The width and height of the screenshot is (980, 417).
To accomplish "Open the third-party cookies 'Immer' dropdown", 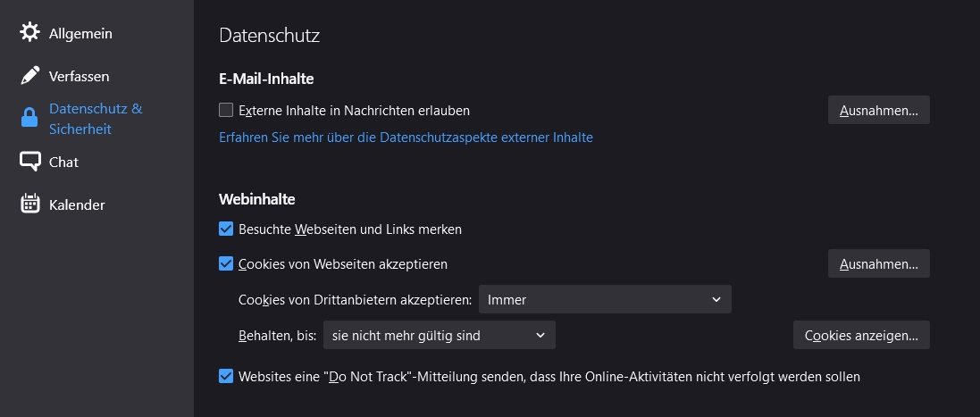I will pyautogui.click(x=605, y=300).
